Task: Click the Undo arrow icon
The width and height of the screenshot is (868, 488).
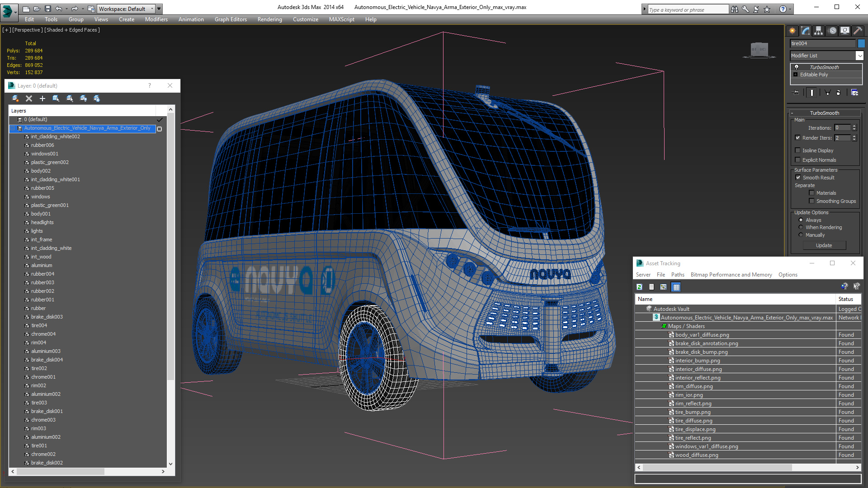Action: coord(59,9)
